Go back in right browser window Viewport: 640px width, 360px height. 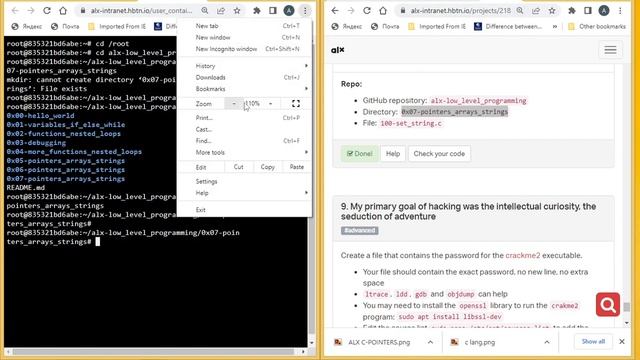[335, 11]
